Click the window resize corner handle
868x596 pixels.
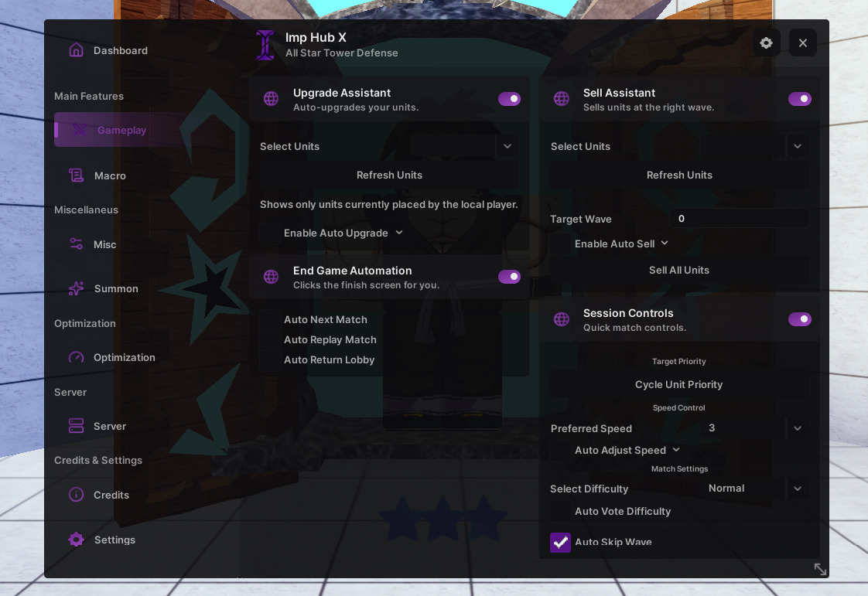click(820, 570)
